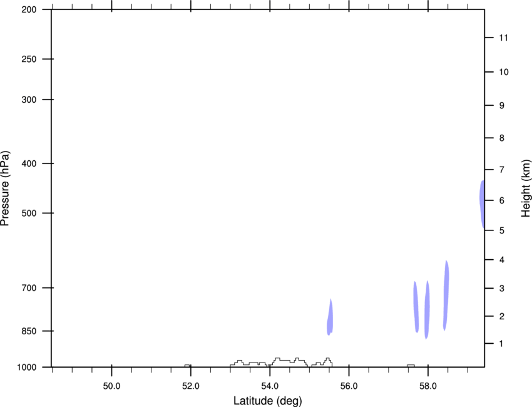
Task: Pick the 7 km height tick label
Action: (502, 170)
